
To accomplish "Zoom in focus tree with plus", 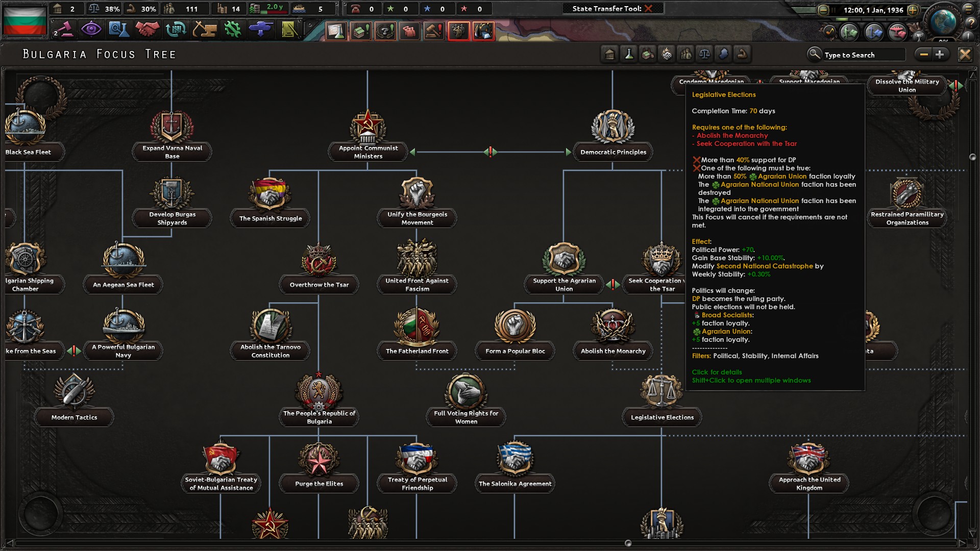I will 940,54.
